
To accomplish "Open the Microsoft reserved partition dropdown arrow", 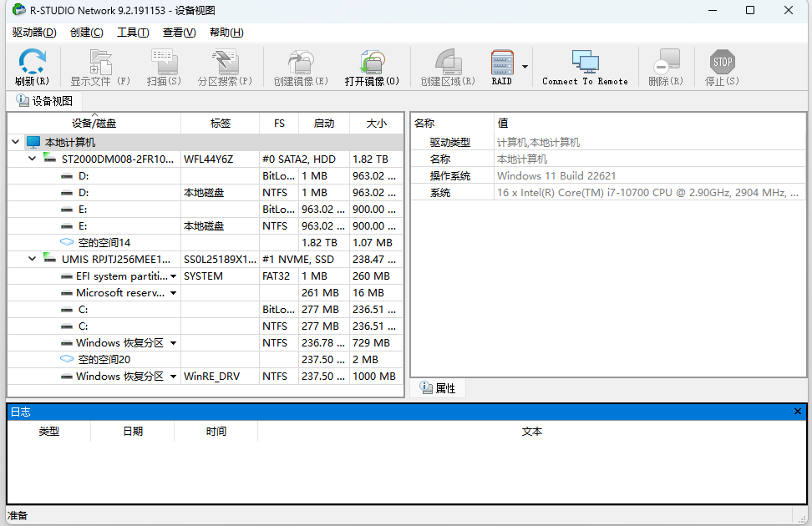I will coord(174,293).
